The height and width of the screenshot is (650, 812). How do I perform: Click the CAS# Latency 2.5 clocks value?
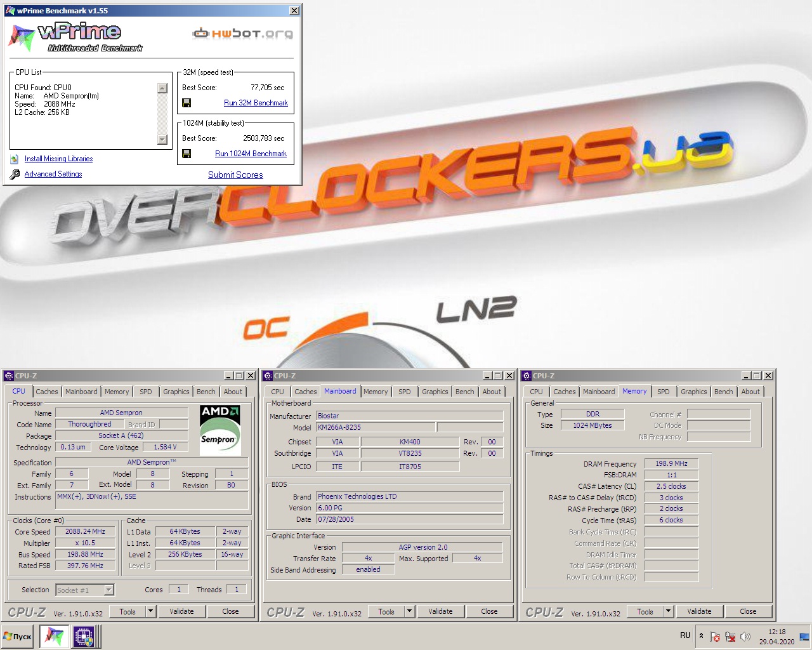[x=671, y=486]
